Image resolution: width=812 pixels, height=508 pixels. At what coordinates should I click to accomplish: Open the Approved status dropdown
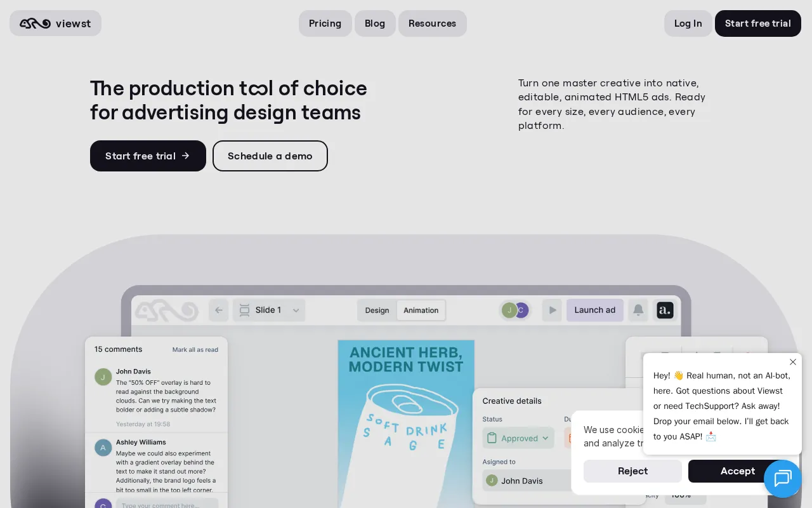(x=518, y=438)
